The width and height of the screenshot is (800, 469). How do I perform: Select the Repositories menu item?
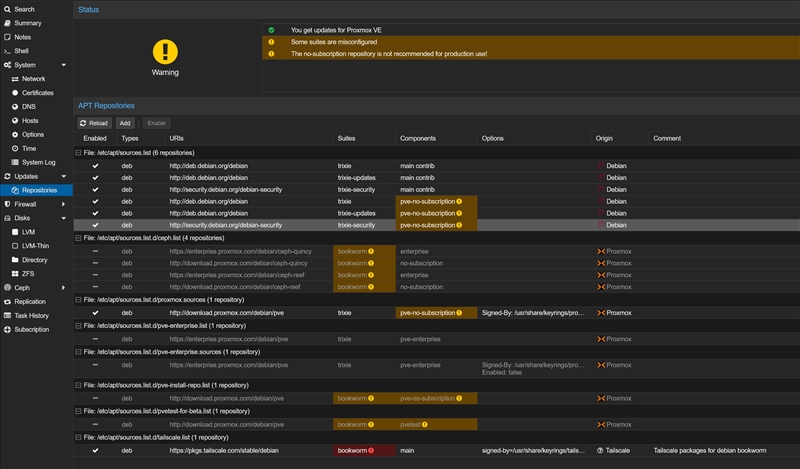[39, 190]
